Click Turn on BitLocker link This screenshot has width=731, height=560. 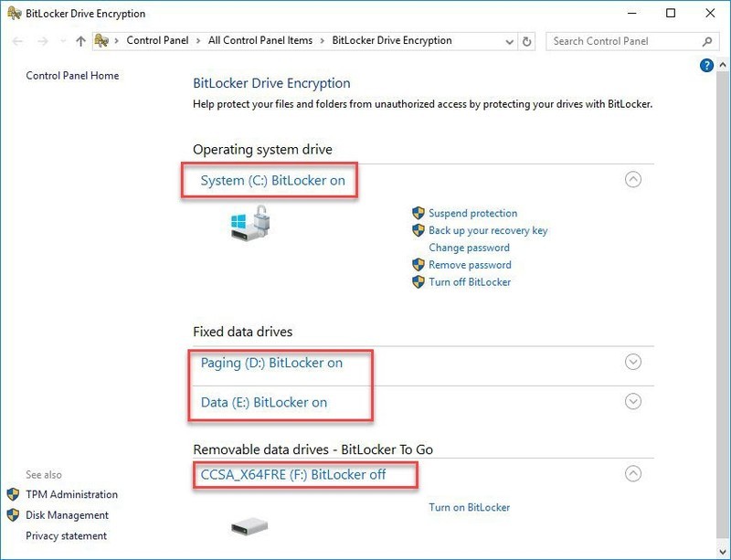click(469, 507)
